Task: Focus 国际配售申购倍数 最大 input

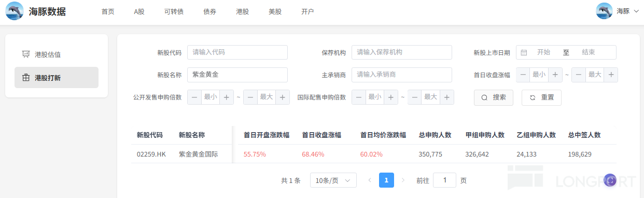Action: coord(431,97)
